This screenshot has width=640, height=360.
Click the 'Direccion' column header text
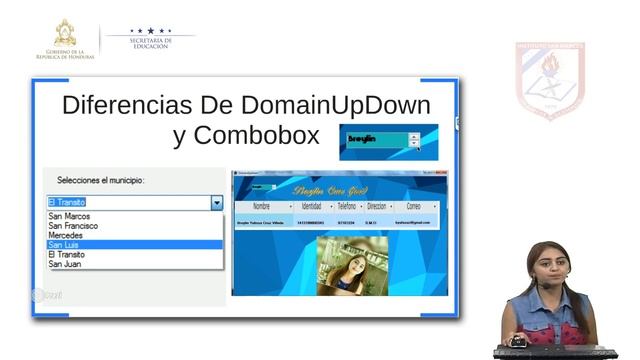click(376, 206)
